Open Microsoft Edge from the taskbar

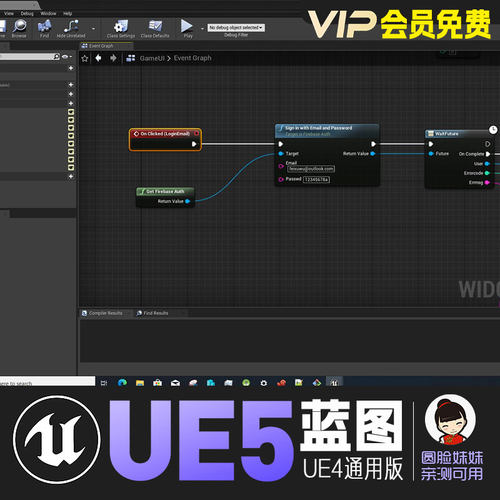pos(122,383)
